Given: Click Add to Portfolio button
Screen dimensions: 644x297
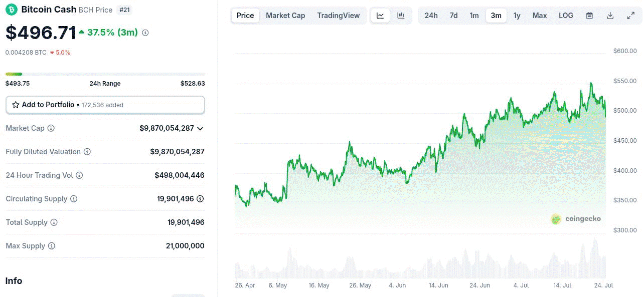Looking at the screenshot, I should click(105, 105).
